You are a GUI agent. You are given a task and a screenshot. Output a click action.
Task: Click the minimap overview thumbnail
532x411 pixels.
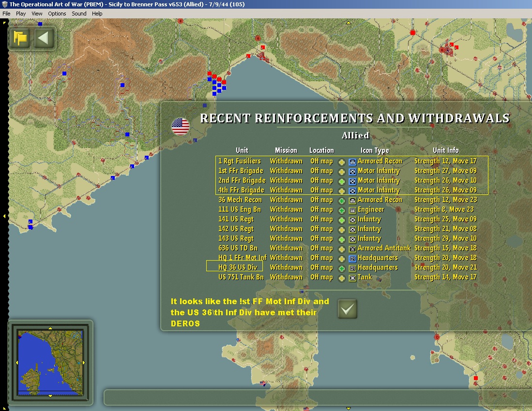click(x=50, y=363)
